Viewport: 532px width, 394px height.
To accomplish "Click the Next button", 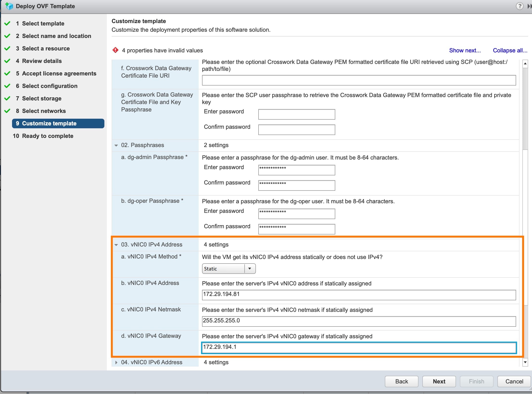I will tap(439, 381).
